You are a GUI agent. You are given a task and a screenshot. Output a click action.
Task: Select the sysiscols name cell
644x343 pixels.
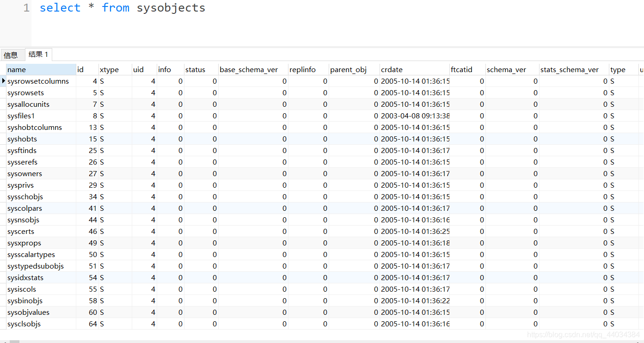[x=41, y=289]
